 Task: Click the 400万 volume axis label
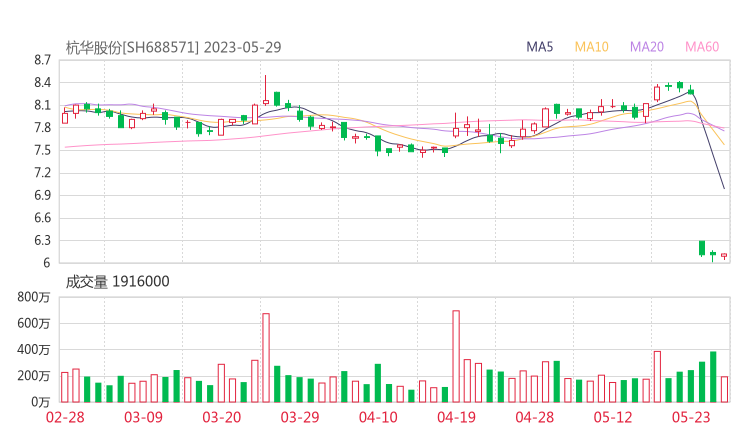pos(34,350)
